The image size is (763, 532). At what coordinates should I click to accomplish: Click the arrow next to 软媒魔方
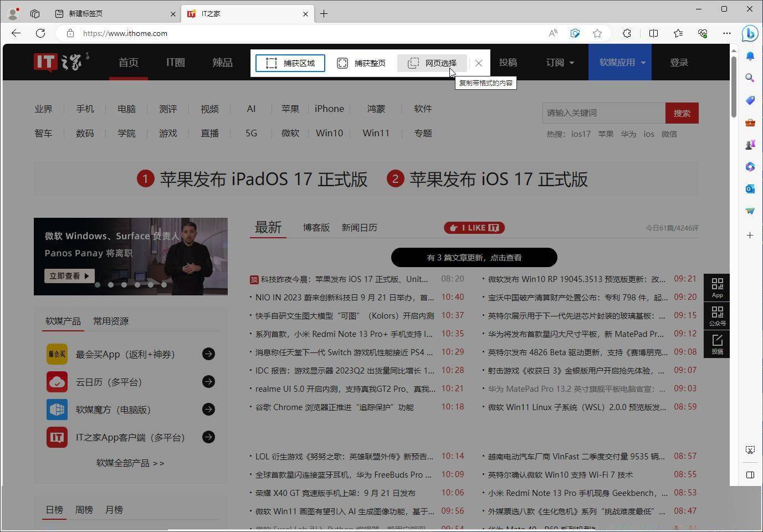pyautogui.click(x=208, y=410)
